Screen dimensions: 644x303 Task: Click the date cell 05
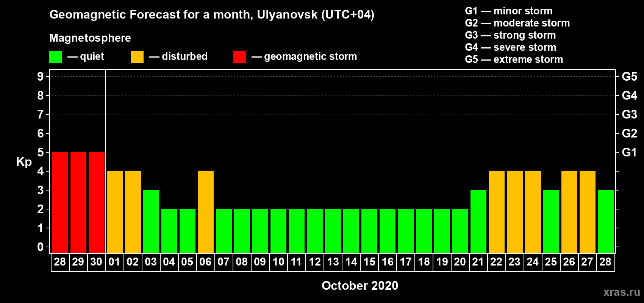pos(187,262)
